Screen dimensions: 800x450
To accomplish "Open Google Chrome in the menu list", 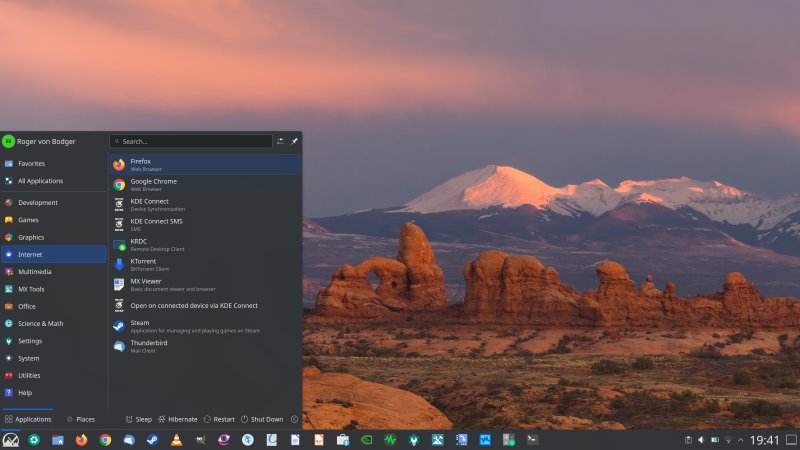I will (153, 184).
